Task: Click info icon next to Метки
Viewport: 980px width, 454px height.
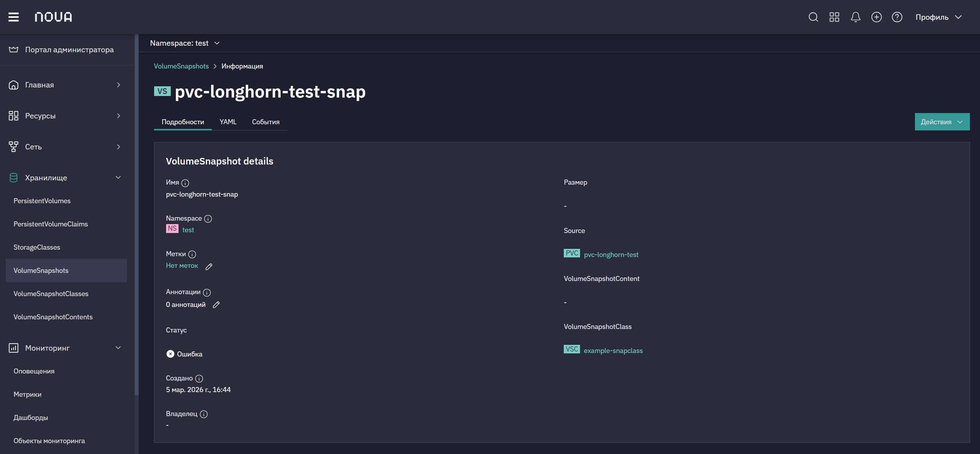Action: 192,254
